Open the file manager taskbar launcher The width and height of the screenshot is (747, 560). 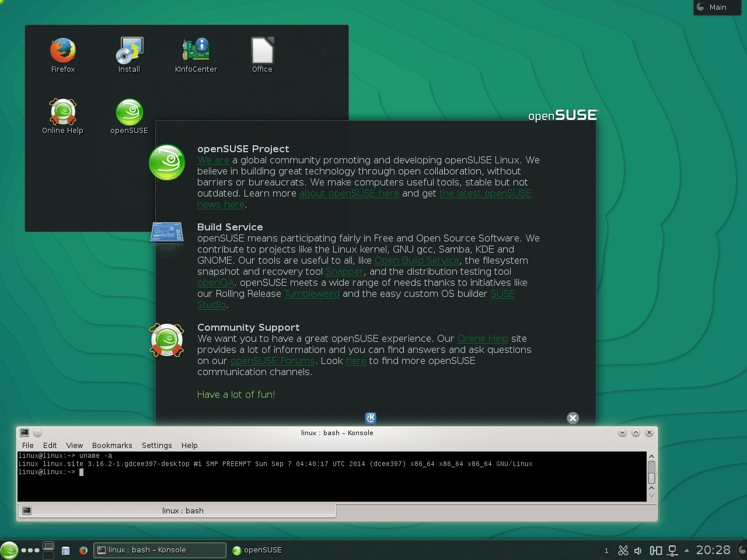(x=66, y=550)
